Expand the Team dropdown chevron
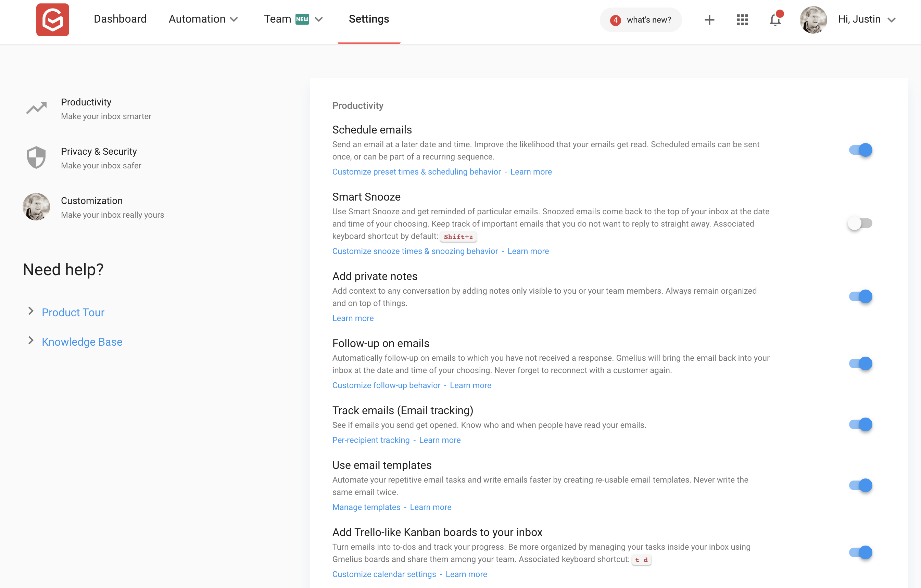921x588 pixels. pyautogui.click(x=319, y=20)
